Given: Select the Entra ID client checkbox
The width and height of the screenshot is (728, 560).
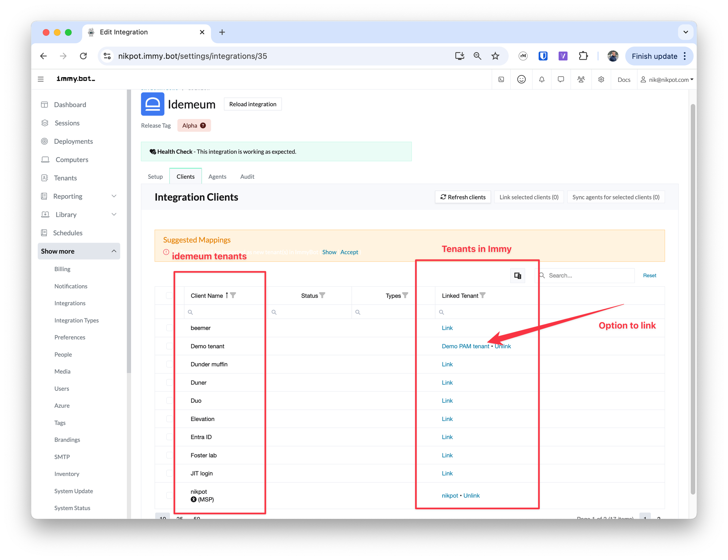Looking at the screenshot, I should click(x=169, y=437).
